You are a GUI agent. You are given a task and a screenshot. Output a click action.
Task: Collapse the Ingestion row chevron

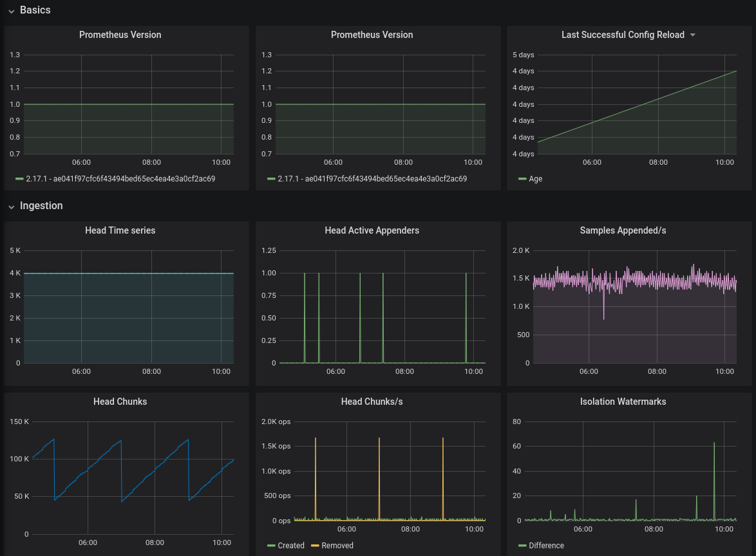click(x=11, y=207)
